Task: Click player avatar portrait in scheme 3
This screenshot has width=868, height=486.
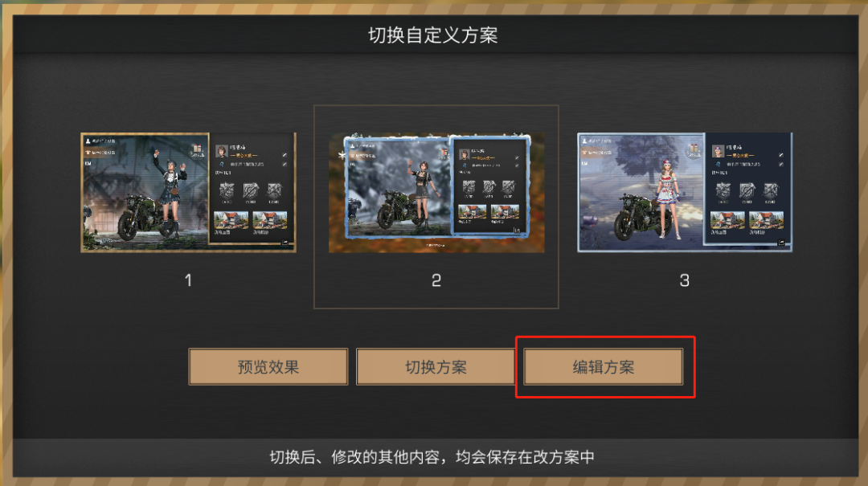Action: coord(718,151)
